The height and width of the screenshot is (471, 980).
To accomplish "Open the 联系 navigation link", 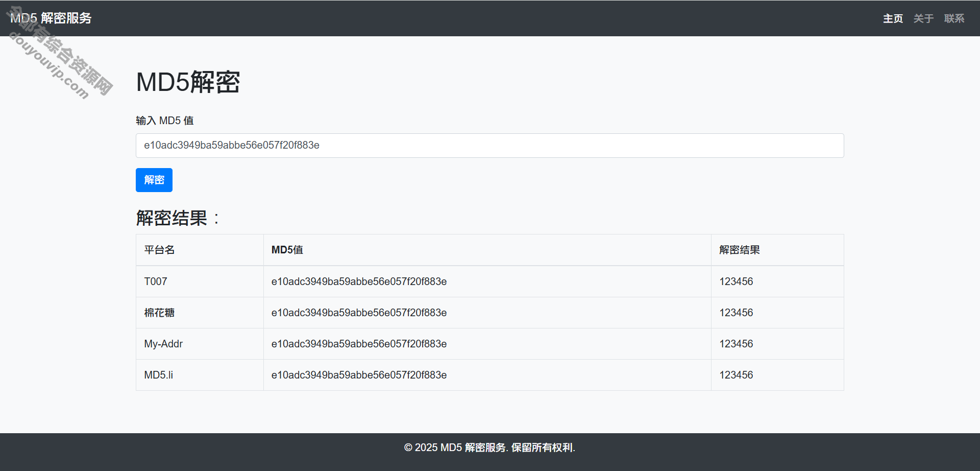I will click(x=954, y=18).
